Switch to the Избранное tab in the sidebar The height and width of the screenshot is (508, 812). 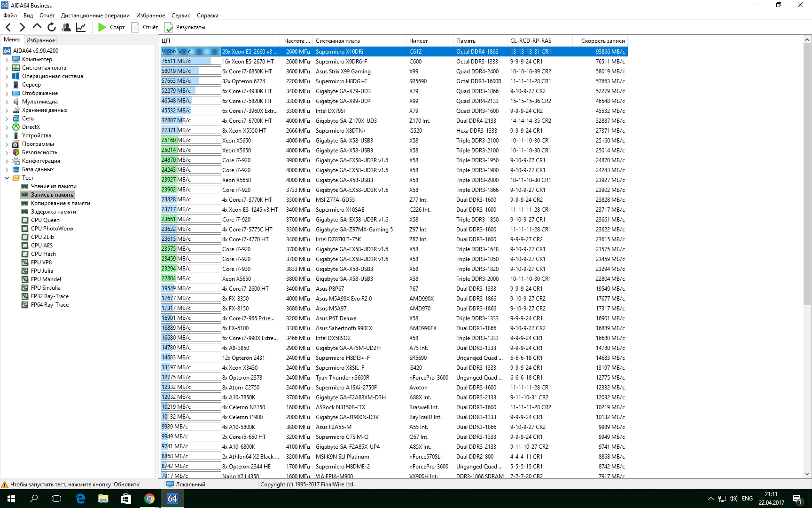[40, 40]
